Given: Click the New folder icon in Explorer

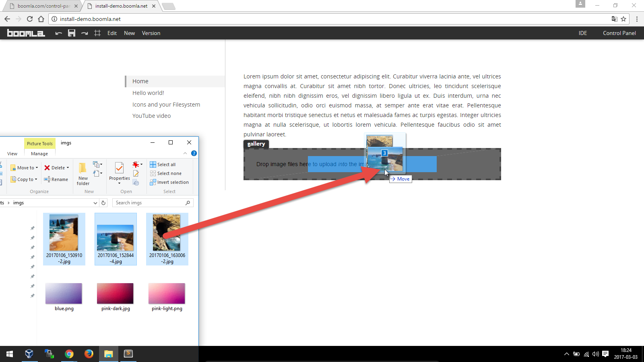Looking at the screenshot, I should [x=83, y=173].
